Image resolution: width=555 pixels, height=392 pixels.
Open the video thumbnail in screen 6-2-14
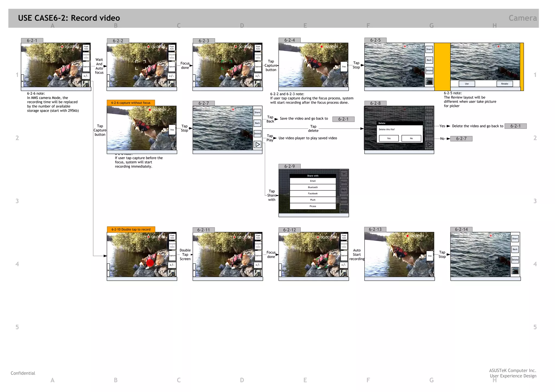[x=515, y=270]
